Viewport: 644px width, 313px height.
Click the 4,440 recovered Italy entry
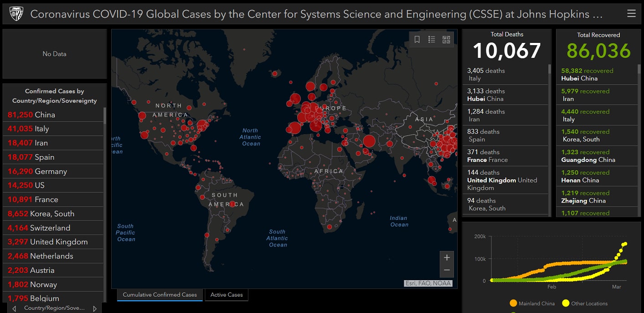pos(598,115)
